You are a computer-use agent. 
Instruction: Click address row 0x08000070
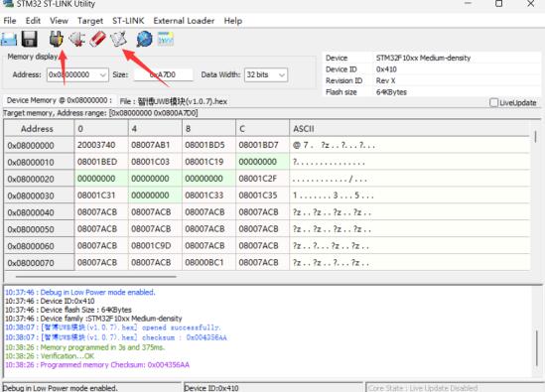click(x=39, y=263)
